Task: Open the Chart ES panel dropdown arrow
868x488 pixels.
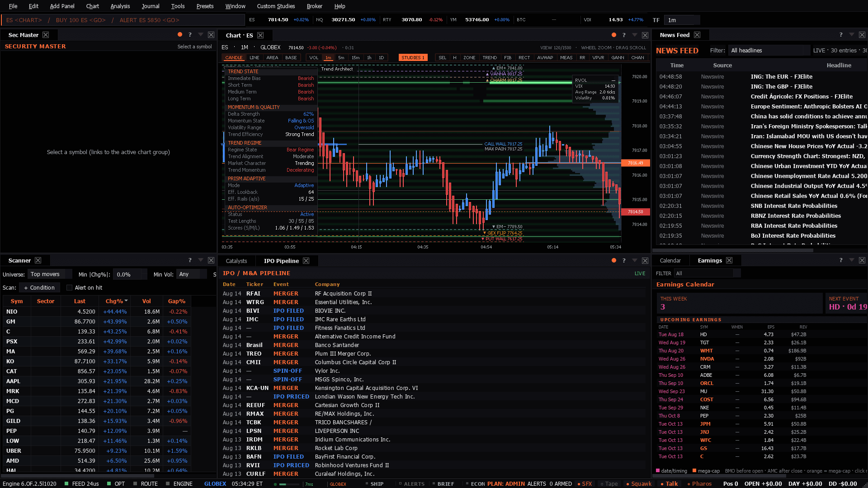Action: (635, 35)
